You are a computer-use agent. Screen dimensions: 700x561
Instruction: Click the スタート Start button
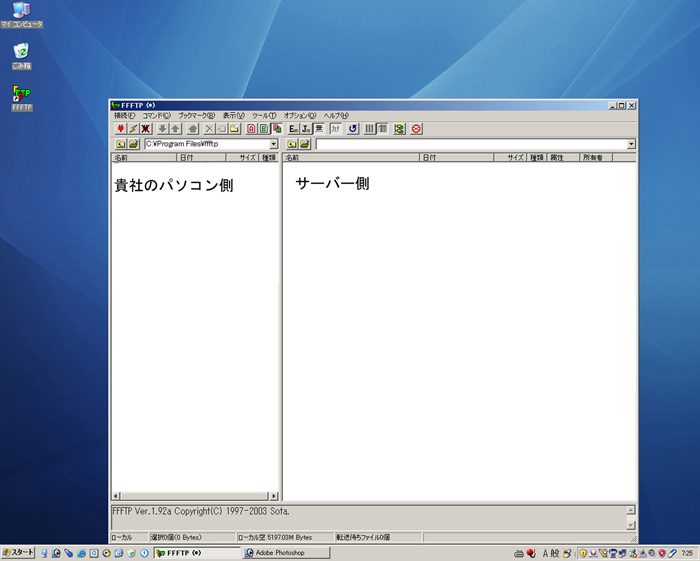[18, 553]
